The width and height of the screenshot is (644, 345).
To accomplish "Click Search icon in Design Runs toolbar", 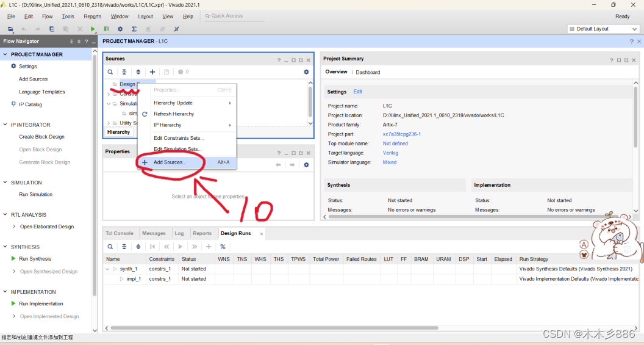I will tap(110, 247).
